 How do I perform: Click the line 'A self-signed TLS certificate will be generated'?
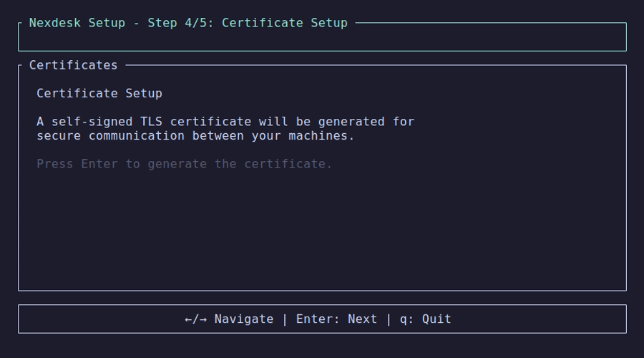225,122
